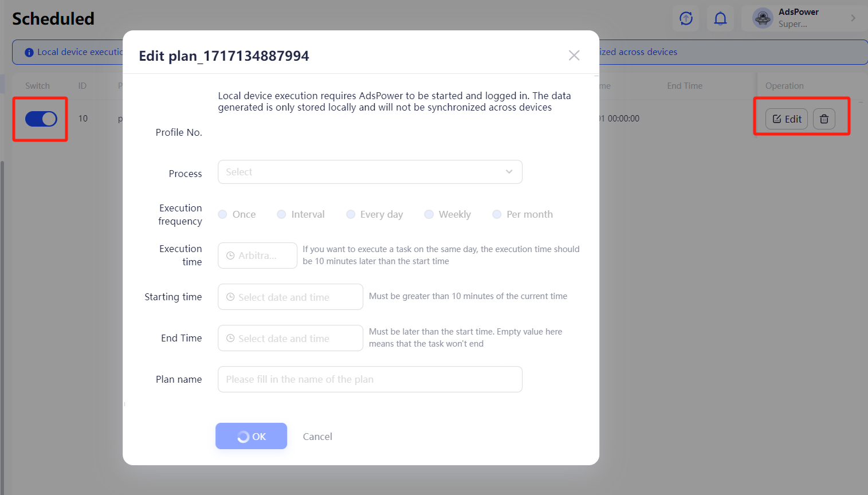Click the Edit button for the scheduled plan
This screenshot has width=868, height=495.
[x=786, y=119]
